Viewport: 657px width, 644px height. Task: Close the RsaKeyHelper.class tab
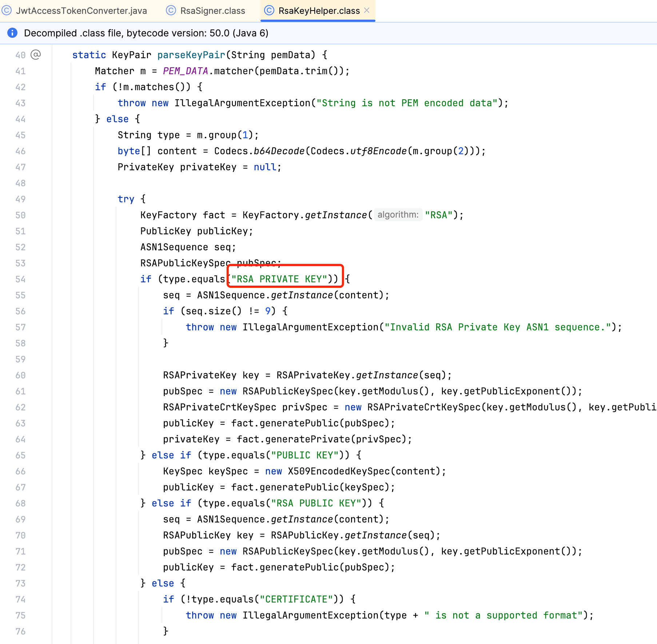tap(367, 10)
